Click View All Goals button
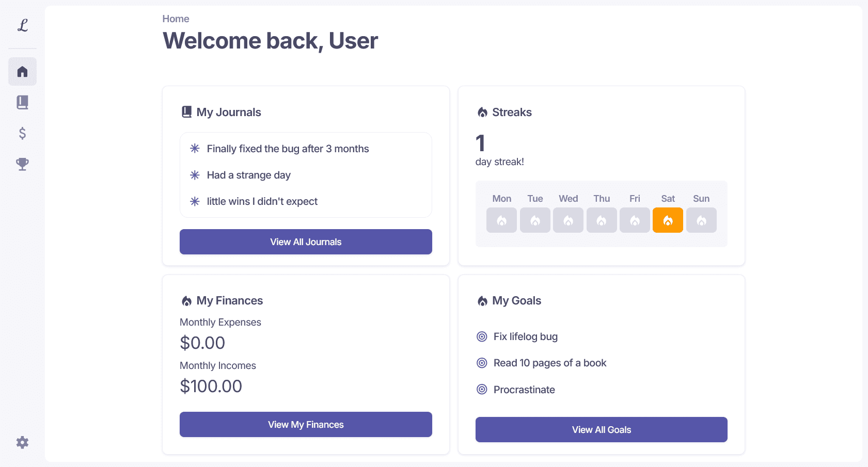The height and width of the screenshot is (467, 868). click(x=601, y=429)
